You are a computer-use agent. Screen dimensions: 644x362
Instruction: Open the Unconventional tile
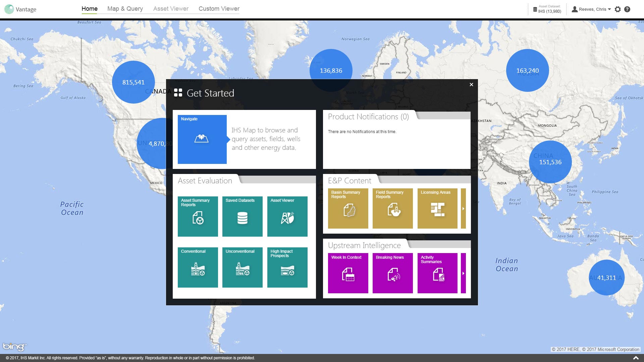click(242, 267)
